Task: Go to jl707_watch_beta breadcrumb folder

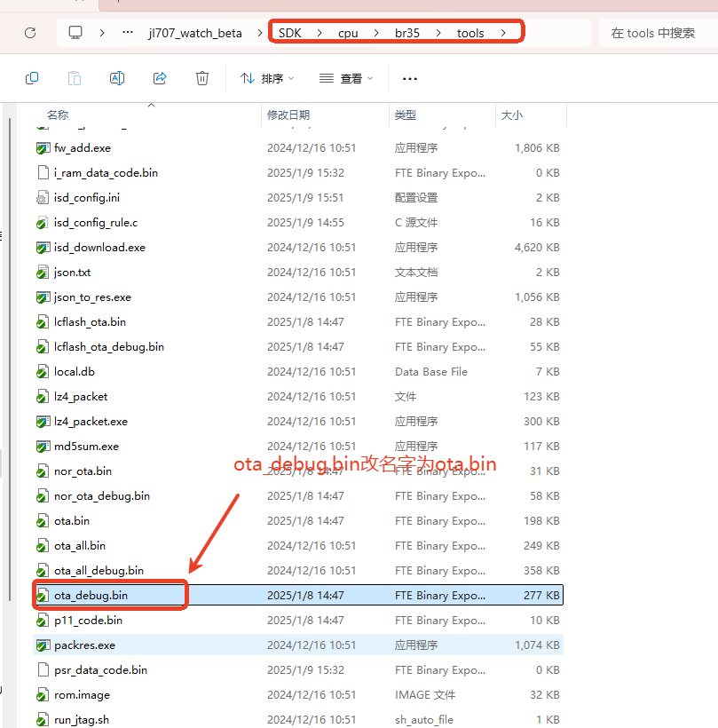Action: point(195,33)
